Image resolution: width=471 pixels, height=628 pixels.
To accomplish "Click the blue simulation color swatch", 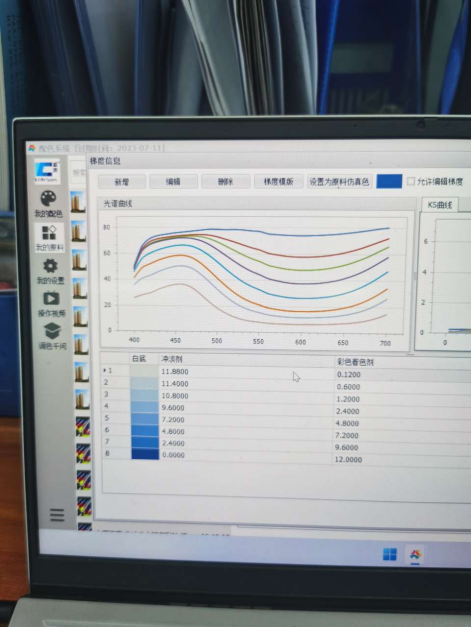I will coord(389,181).
